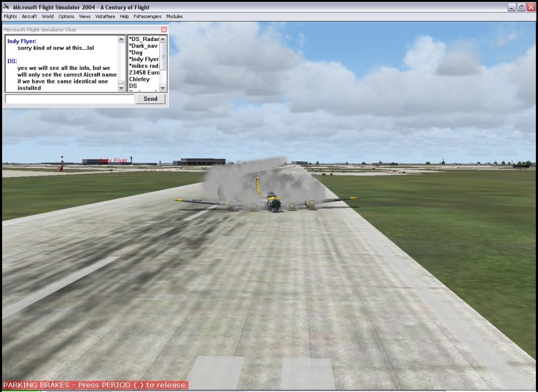
Task: Minimize the Flight Simulator window
Action: [x=512, y=7]
